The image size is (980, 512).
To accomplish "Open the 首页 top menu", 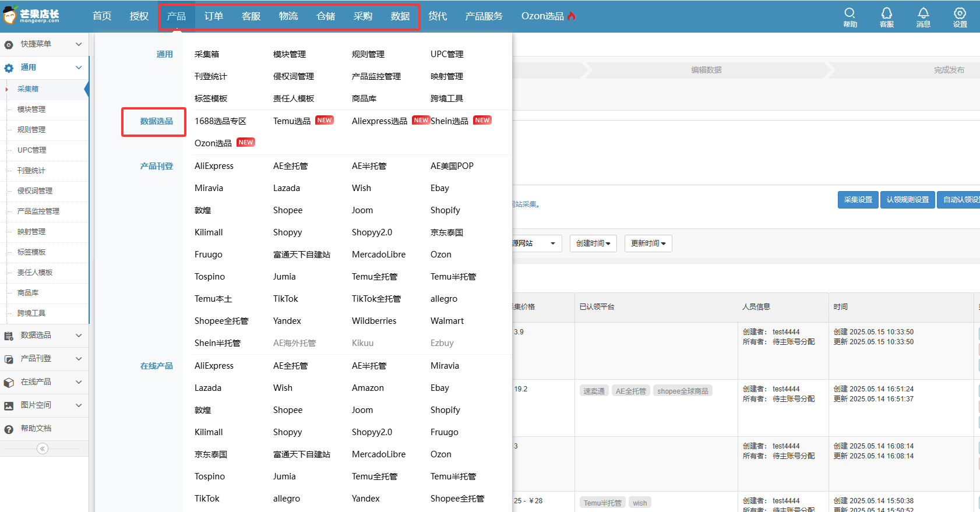I will [102, 16].
